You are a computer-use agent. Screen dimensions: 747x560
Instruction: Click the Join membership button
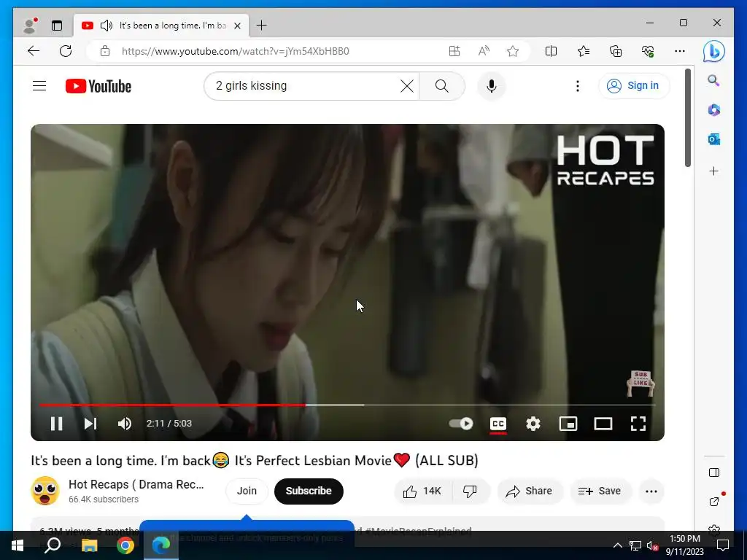[247, 491]
